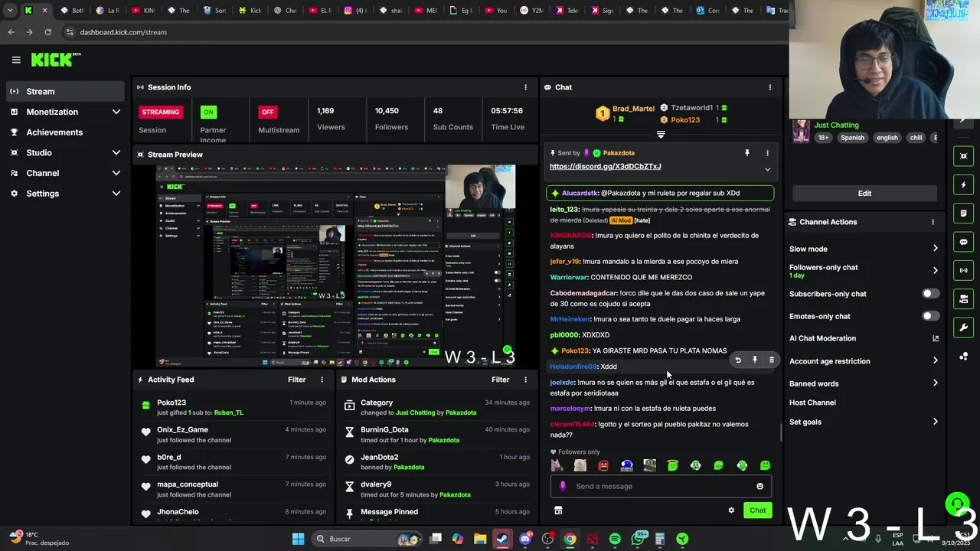This screenshot has height=551, width=980.
Task: Unpin the pinned Discord message
Action: click(x=747, y=153)
